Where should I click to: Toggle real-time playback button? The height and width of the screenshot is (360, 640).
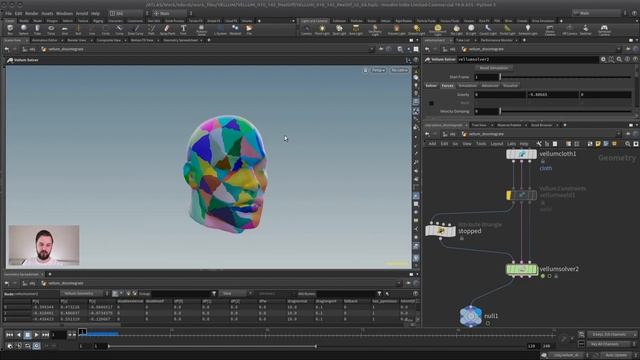point(36,346)
